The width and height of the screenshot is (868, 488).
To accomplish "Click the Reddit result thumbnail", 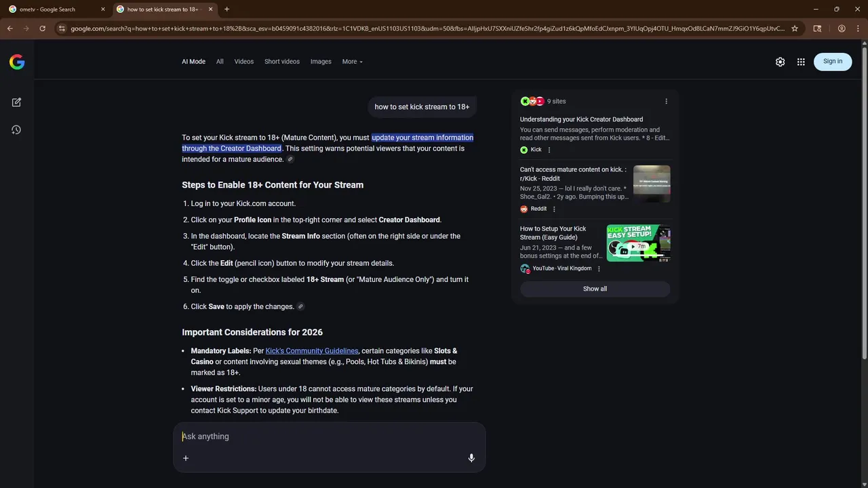I will (652, 184).
